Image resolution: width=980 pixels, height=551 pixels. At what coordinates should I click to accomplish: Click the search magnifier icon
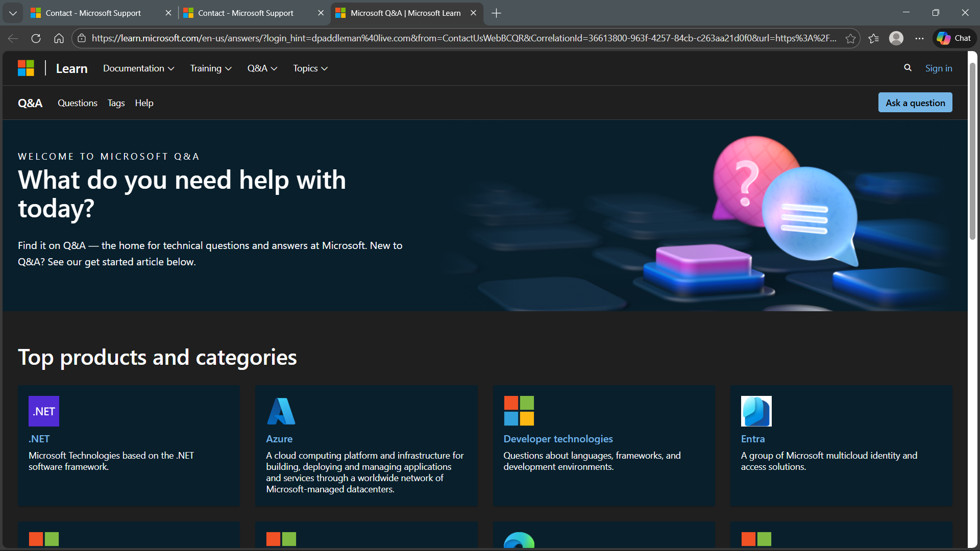pos(908,68)
